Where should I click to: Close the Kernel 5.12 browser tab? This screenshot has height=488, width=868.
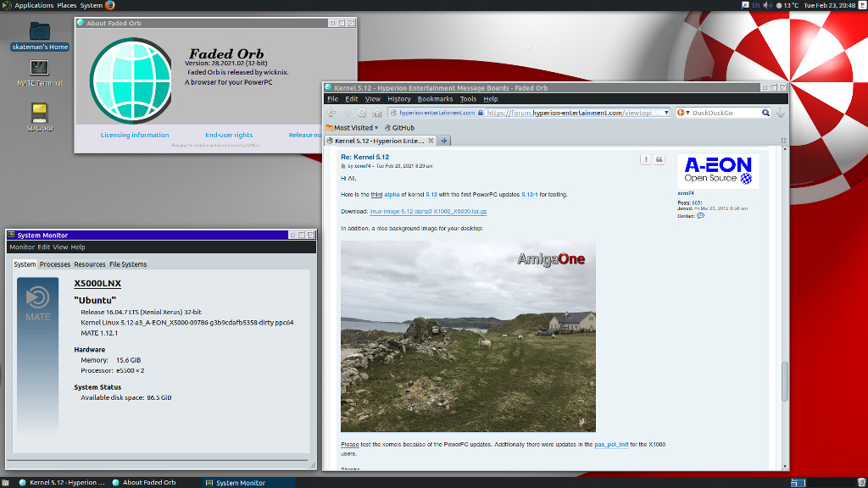(431, 141)
